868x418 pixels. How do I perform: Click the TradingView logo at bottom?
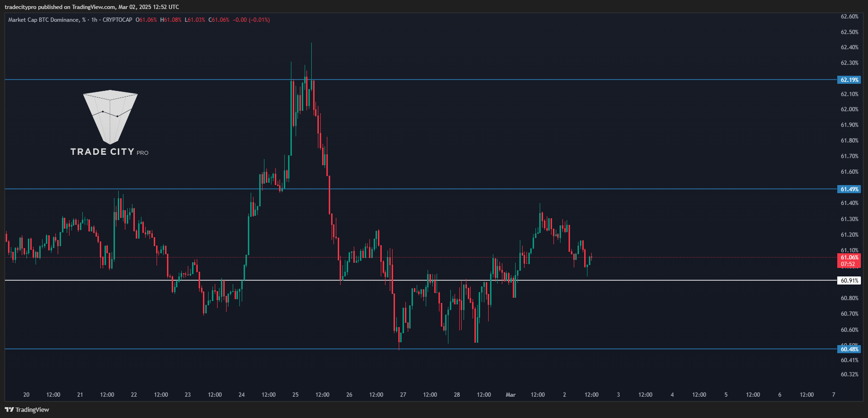tap(27, 409)
